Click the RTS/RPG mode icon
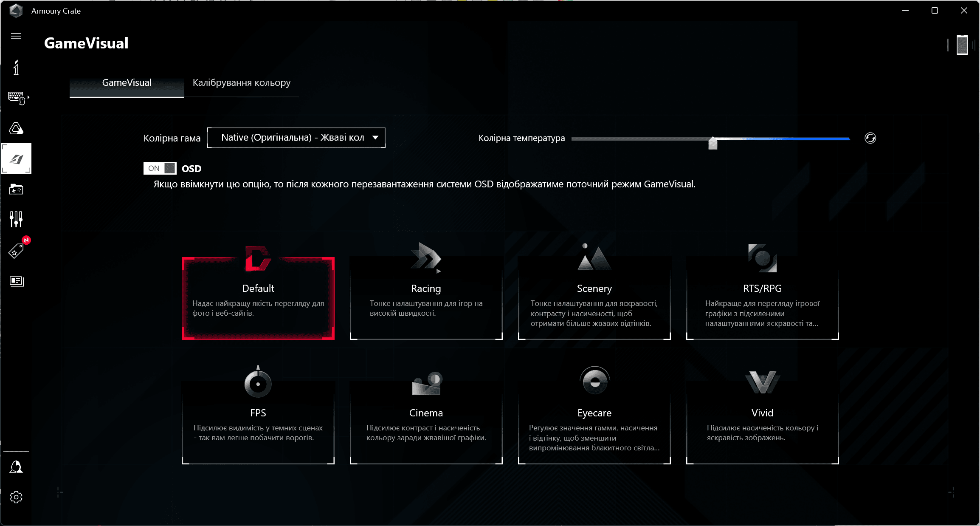Screen dimensions: 980x526 click(763, 258)
